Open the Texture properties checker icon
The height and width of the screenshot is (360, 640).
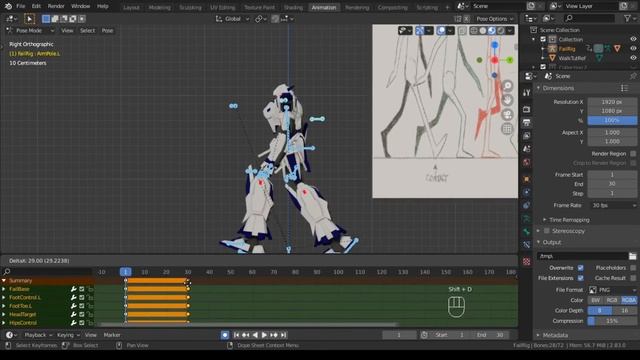tap(527, 261)
